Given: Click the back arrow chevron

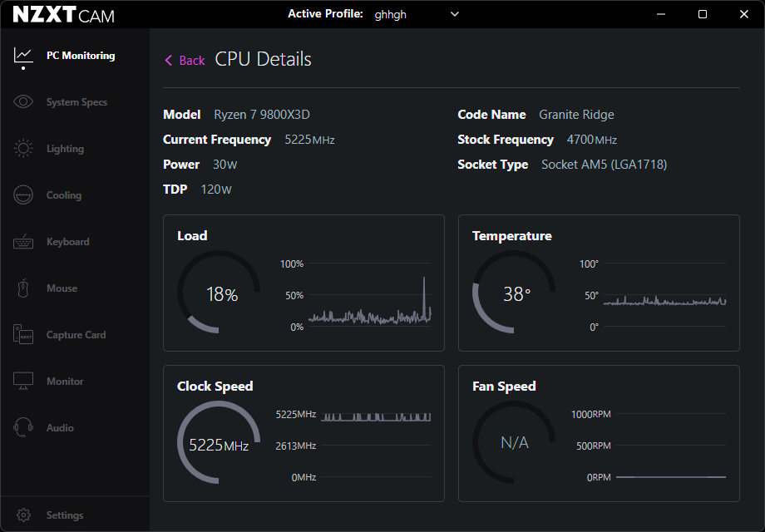Looking at the screenshot, I should (169, 61).
